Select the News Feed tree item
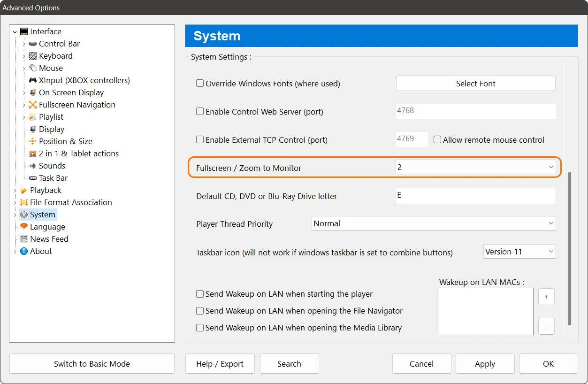The width and height of the screenshot is (588, 384). coord(49,239)
